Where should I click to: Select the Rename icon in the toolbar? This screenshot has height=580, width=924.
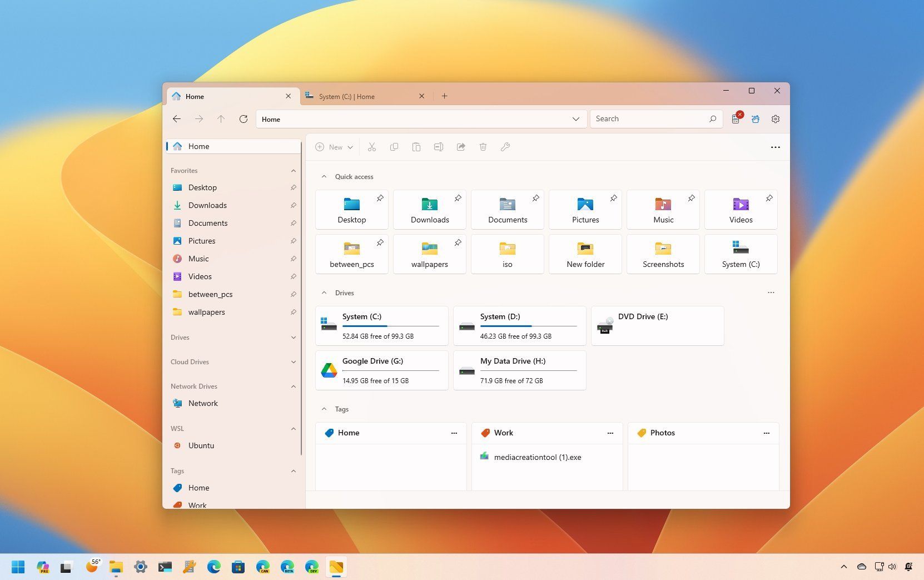439,147
